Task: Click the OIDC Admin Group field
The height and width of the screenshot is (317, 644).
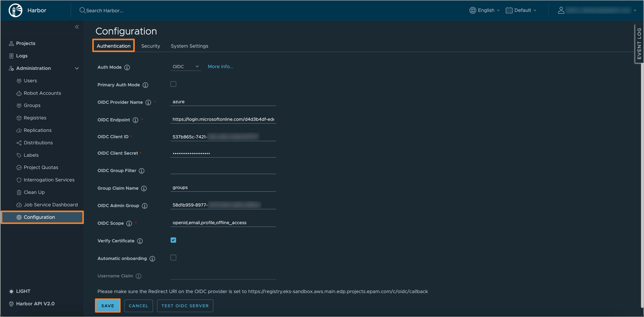Action: click(x=223, y=205)
